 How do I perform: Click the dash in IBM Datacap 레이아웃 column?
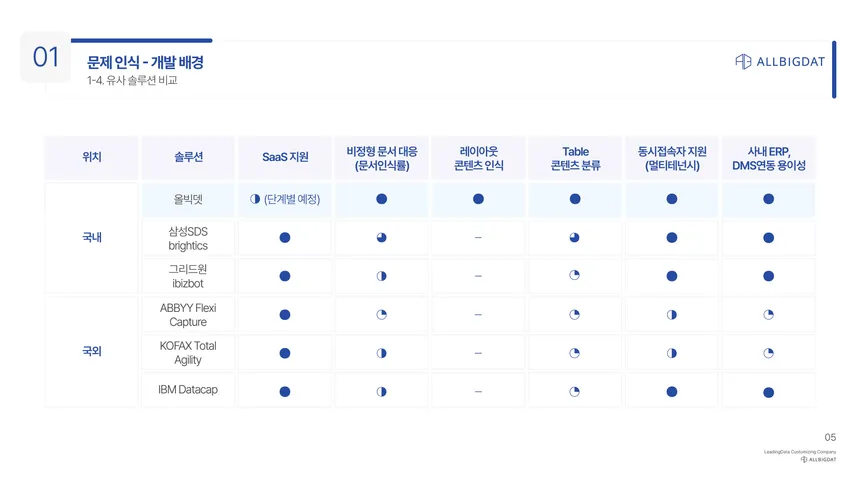coord(478,391)
